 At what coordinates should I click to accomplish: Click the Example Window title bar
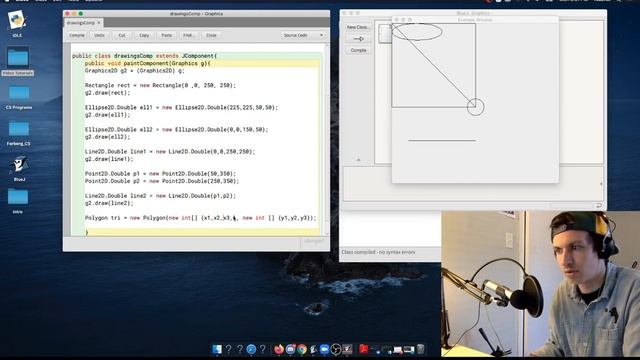tap(475, 20)
